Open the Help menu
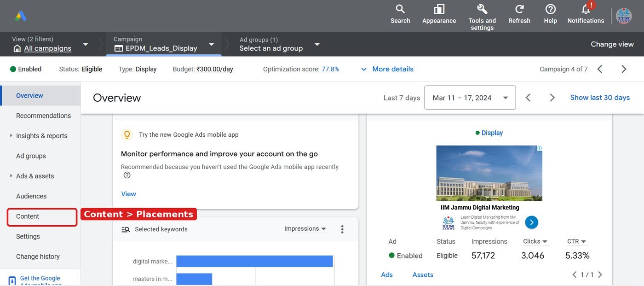644x286 pixels. (550, 14)
